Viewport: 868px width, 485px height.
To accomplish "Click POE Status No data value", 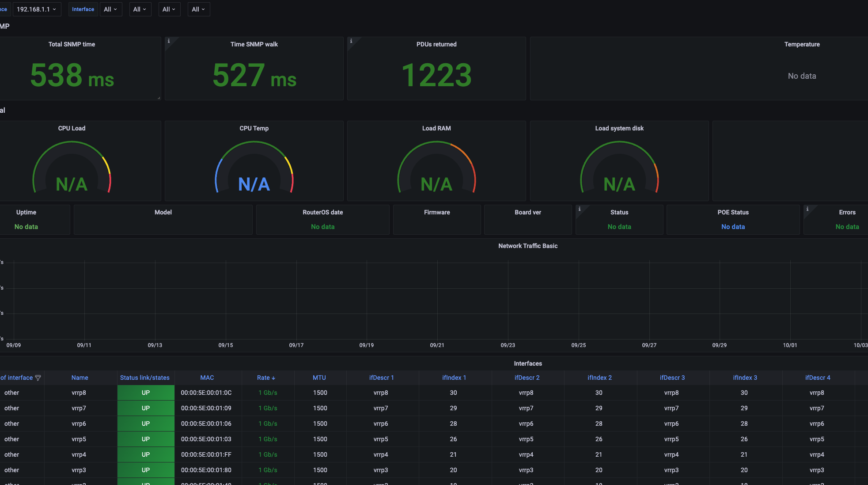I will tap(733, 227).
